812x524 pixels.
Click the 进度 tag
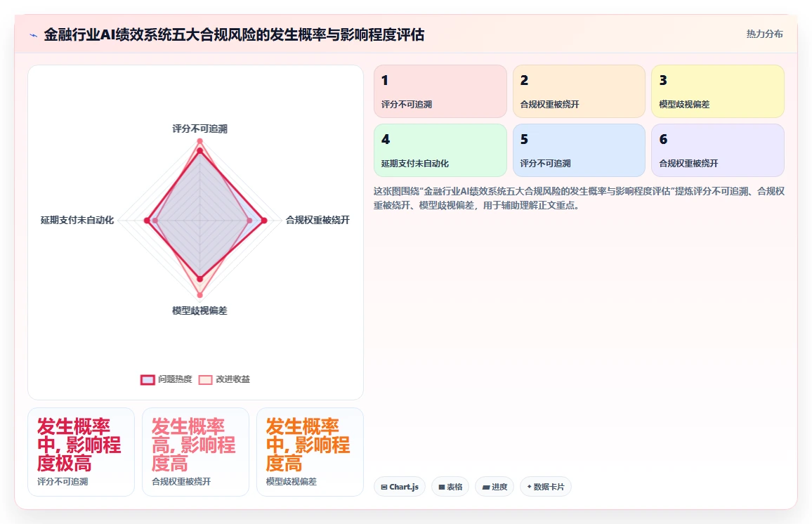click(495, 487)
